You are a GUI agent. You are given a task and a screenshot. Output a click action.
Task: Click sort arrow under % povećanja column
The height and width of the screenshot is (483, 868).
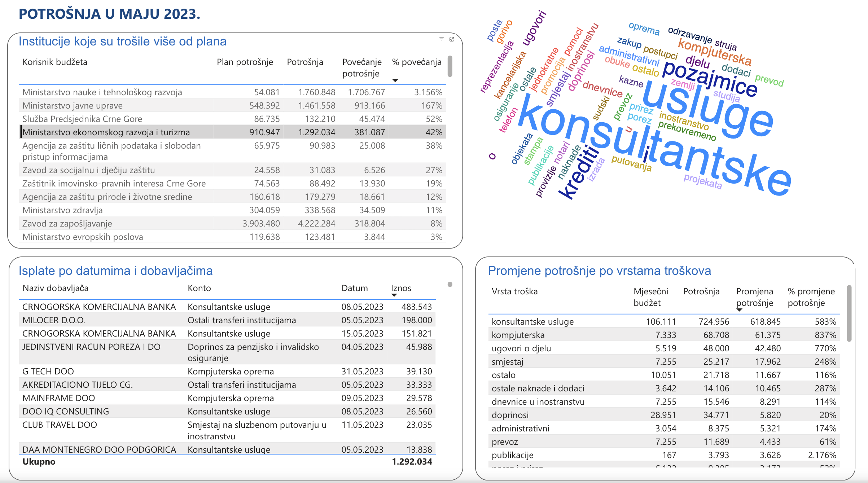click(395, 80)
